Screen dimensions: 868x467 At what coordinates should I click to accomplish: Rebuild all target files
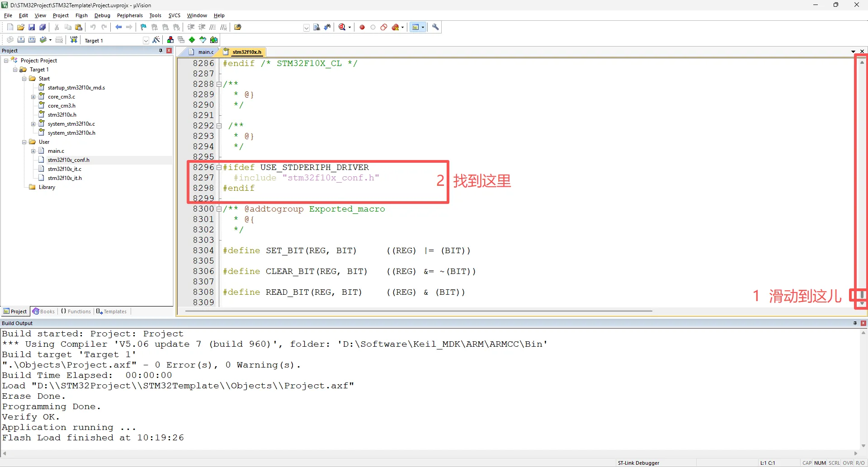(x=32, y=40)
